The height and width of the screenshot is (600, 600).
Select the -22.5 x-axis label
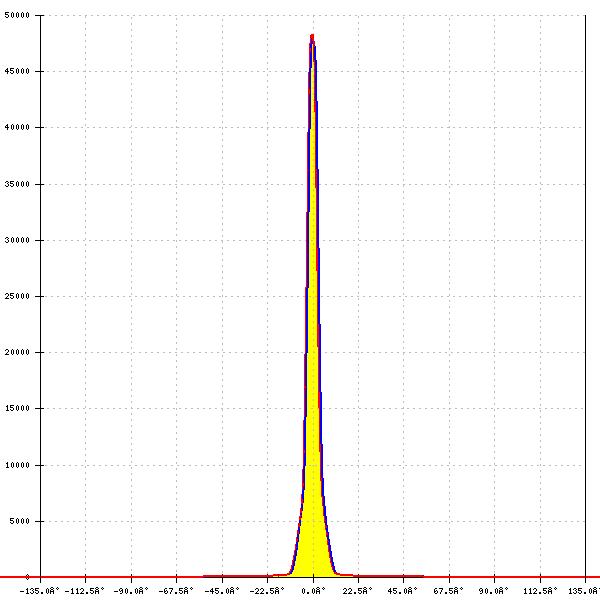pos(267,591)
